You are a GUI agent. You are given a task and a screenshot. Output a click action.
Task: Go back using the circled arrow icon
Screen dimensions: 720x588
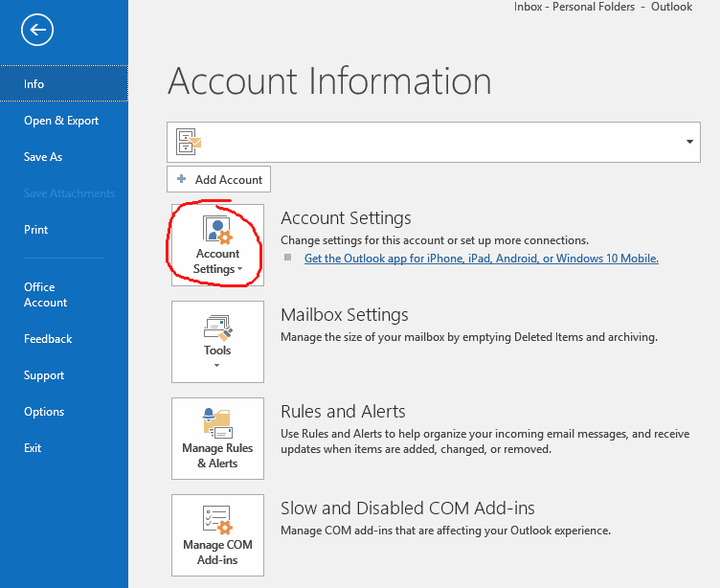(37, 30)
